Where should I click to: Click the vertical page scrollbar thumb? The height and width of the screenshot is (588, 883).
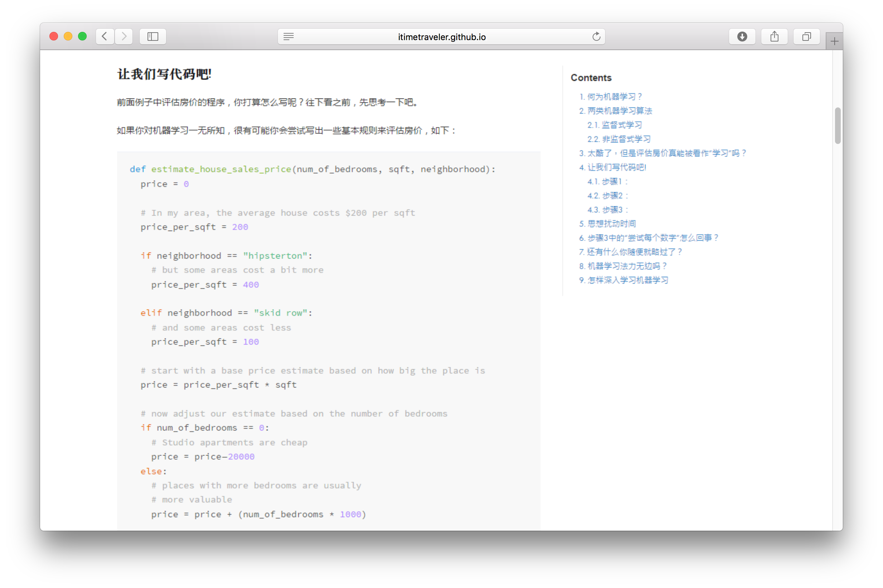point(837,126)
